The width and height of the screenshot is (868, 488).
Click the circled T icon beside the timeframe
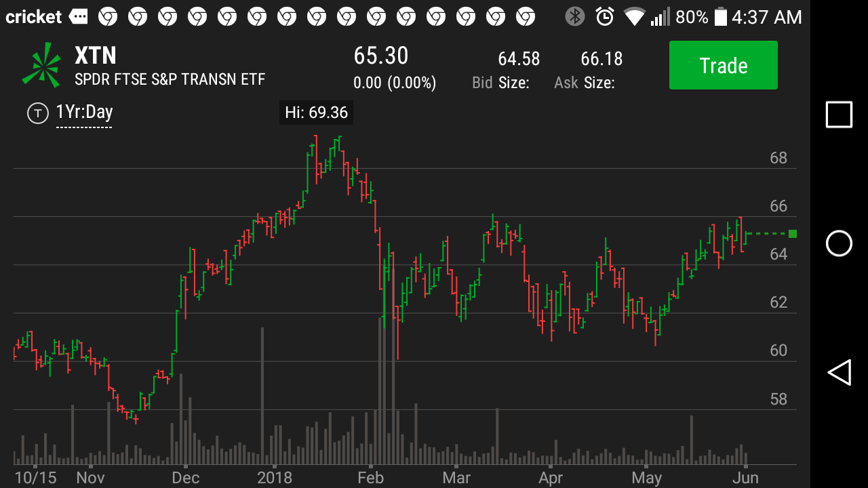coord(37,113)
